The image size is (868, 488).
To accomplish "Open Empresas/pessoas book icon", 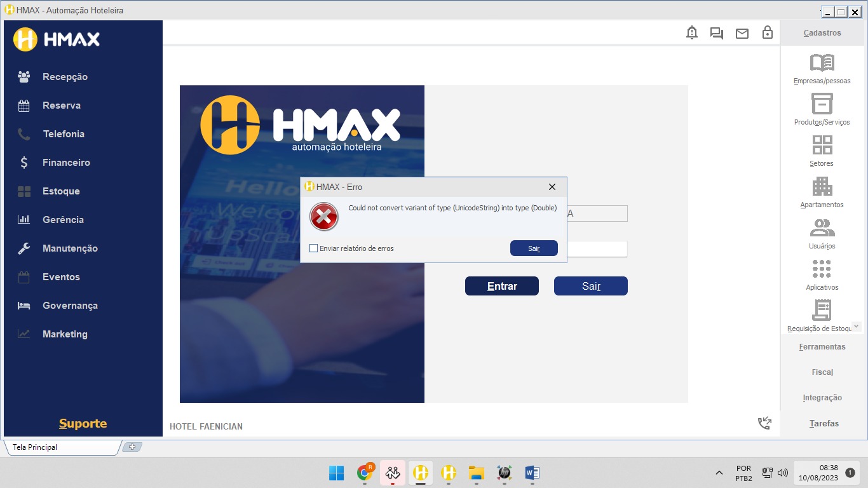I will (822, 63).
